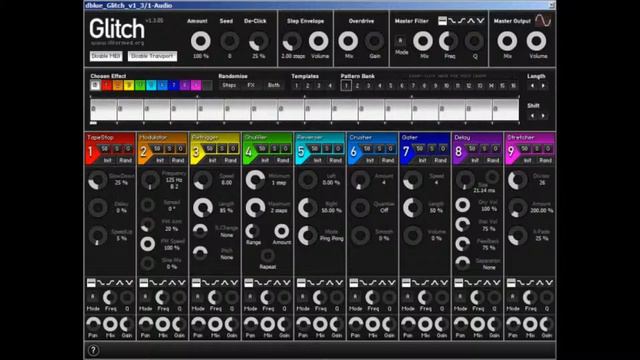This screenshot has width=640, height=360.
Task: Shift pattern left with Shift arrow
Action: (x=532, y=116)
